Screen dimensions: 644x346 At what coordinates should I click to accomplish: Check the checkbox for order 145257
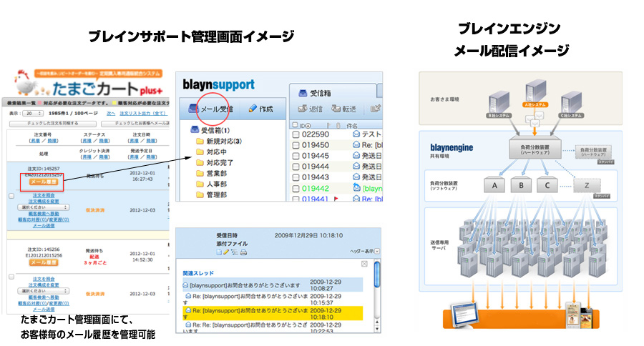[x=11, y=196]
